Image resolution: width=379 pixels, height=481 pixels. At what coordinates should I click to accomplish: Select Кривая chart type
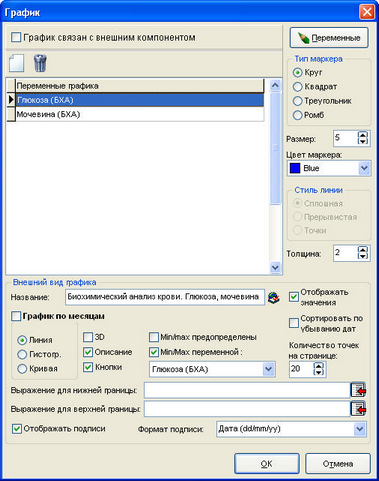(22, 369)
